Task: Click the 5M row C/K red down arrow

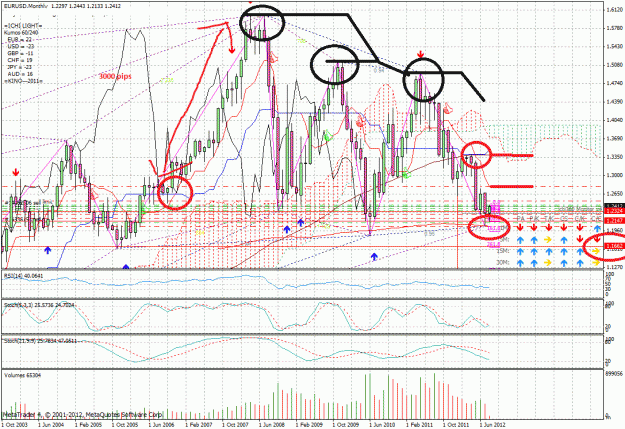Action: coord(580,238)
